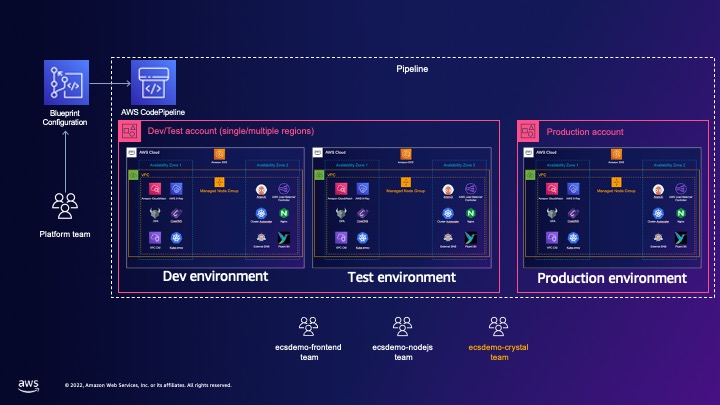This screenshot has height=405, width=720.
Task: Click AWS Cloud icon in Test environment
Action: click(318, 152)
